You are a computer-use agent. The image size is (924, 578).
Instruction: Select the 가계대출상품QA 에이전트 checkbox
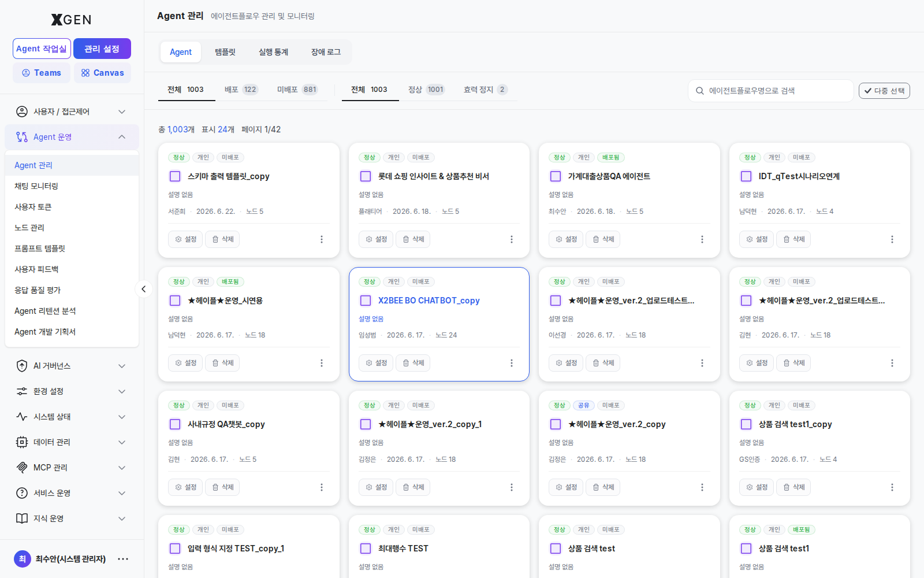pos(556,176)
